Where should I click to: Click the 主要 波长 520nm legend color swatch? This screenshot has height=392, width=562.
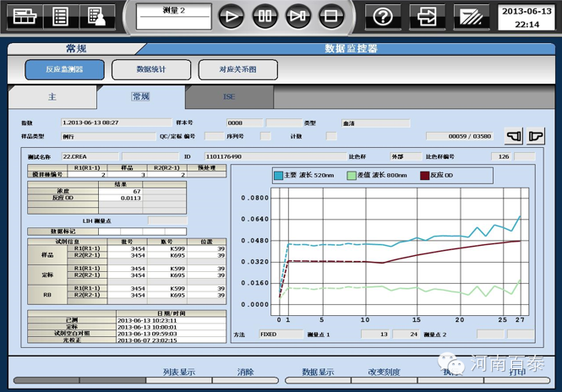[x=279, y=176]
